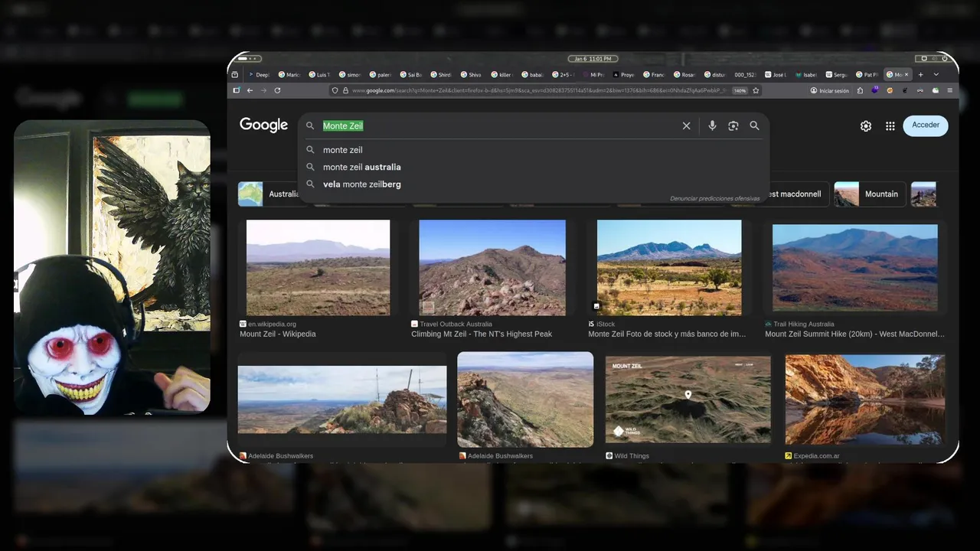The image size is (980, 551).
Task: Open Adelaide Bushwalkers summit cairn thumbnail
Action: 342,399
